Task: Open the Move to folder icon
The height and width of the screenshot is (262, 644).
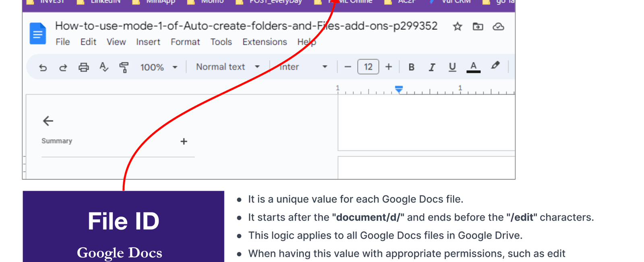Action: [x=478, y=27]
